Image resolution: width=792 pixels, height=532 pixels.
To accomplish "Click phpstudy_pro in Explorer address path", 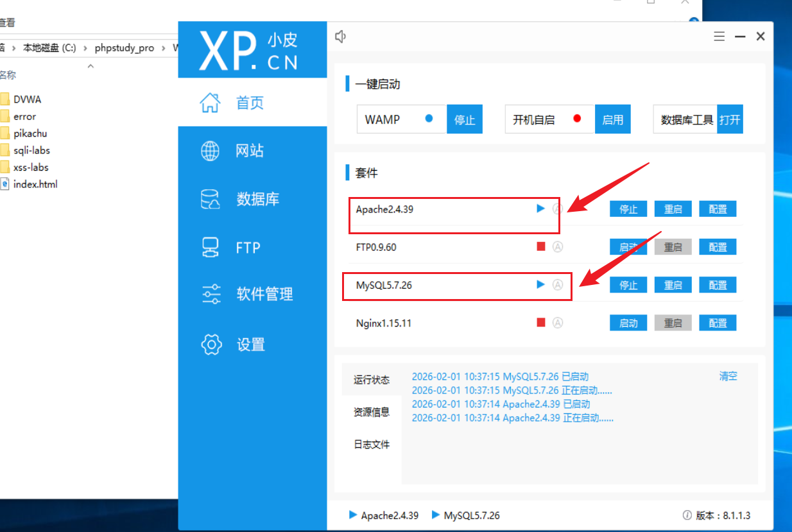I will click(125, 47).
